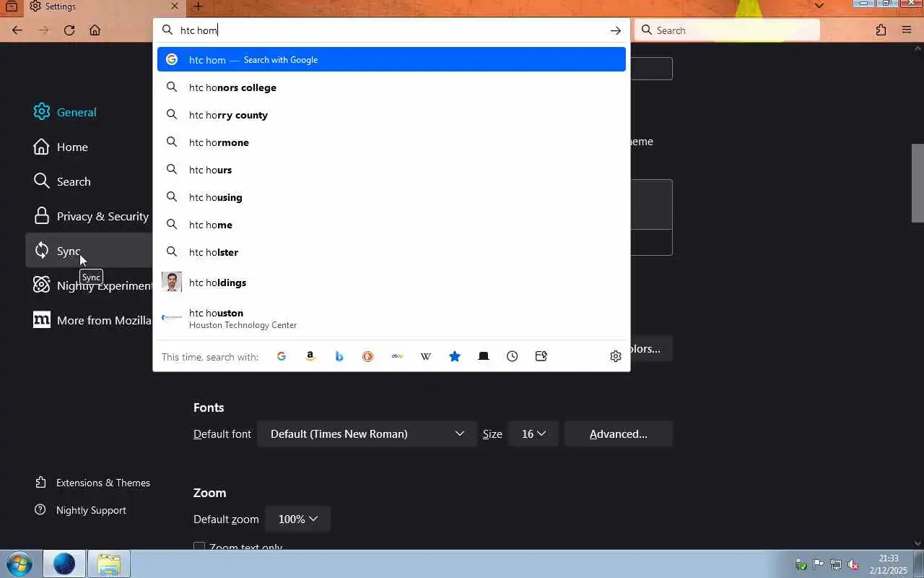Choose suggestion 'htc hours'

coord(391,170)
